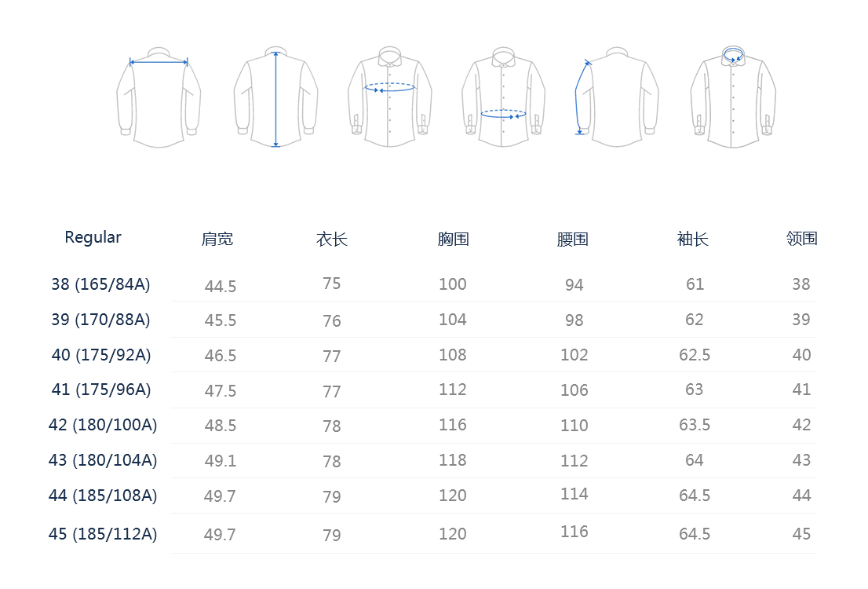Click the collar circumference shirt diagram
Viewport: 868px width, 589px height.
[x=733, y=97]
